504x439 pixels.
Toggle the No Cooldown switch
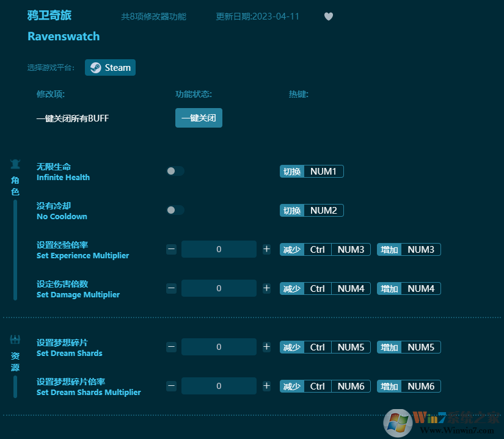pos(175,210)
